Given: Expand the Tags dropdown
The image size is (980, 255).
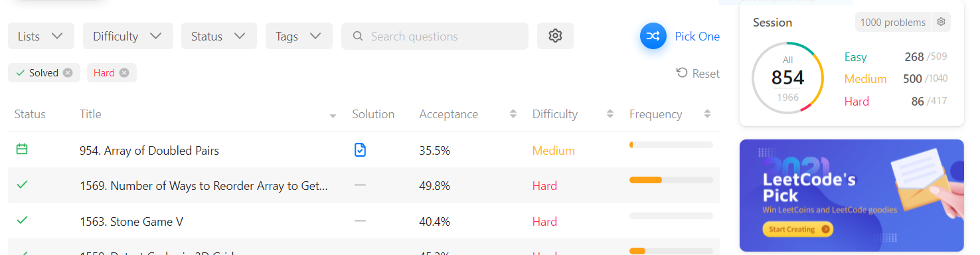Looking at the screenshot, I should [x=299, y=36].
